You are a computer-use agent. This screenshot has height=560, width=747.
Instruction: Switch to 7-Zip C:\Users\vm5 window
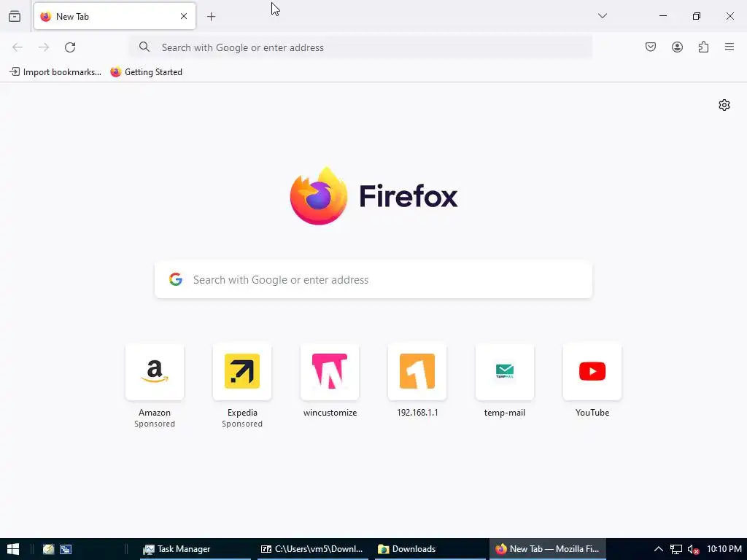pos(312,549)
